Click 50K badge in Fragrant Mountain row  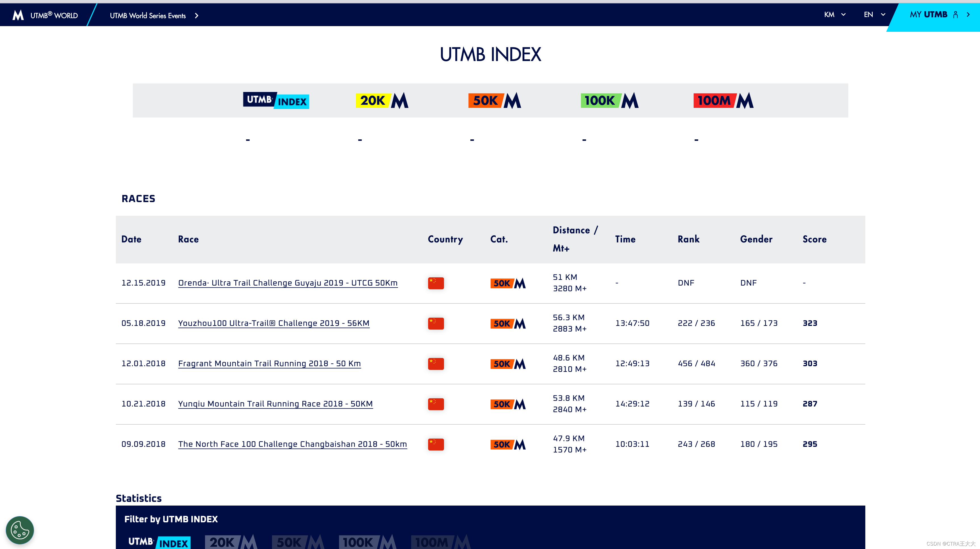pyautogui.click(x=508, y=364)
